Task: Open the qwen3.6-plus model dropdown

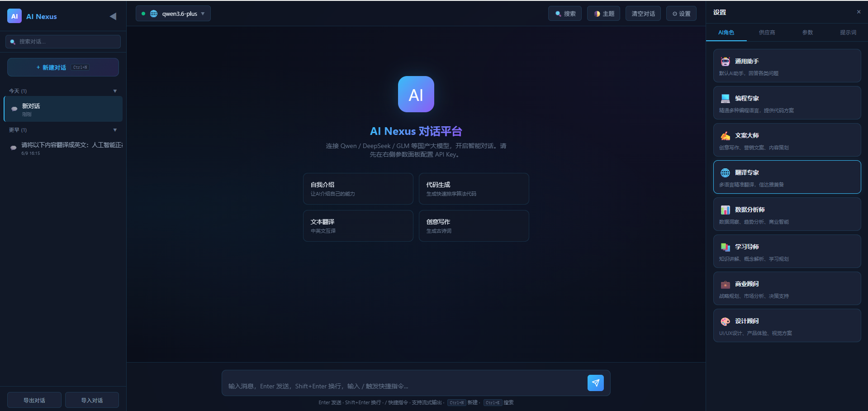Action: (x=173, y=14)
